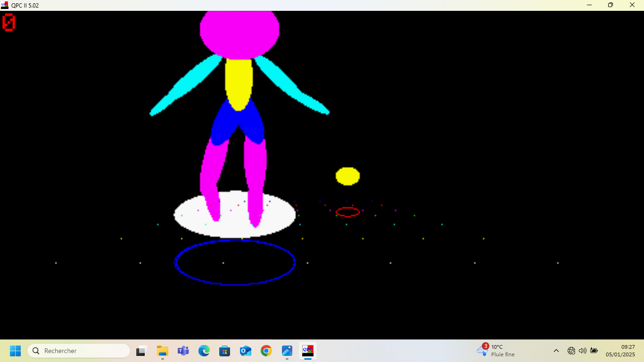Restore down the QPC II window
644x362 pixels.
[611, 5]
